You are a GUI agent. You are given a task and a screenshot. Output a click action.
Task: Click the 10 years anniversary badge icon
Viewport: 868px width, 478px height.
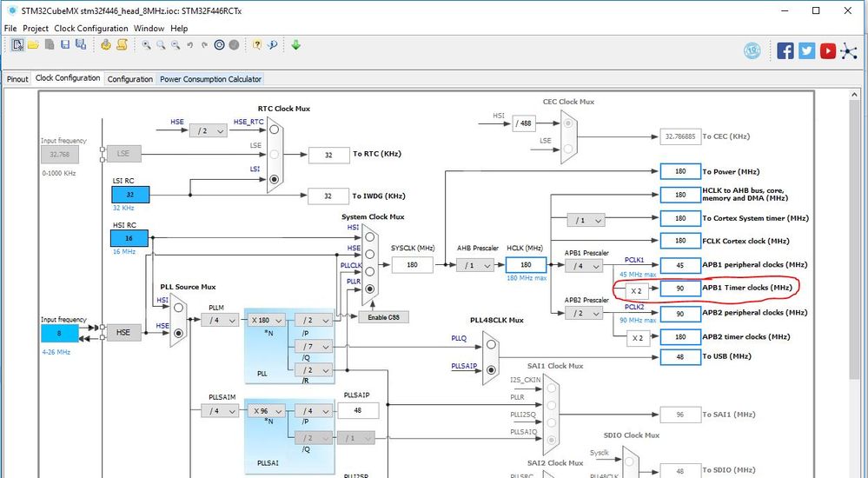click(x=752, y=51)
